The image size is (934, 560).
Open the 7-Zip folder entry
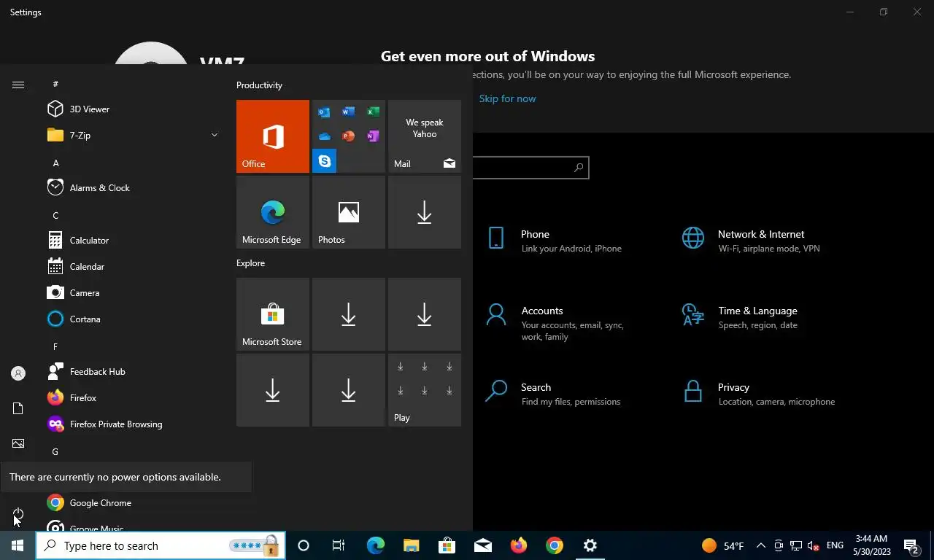(x=131, y=135)
